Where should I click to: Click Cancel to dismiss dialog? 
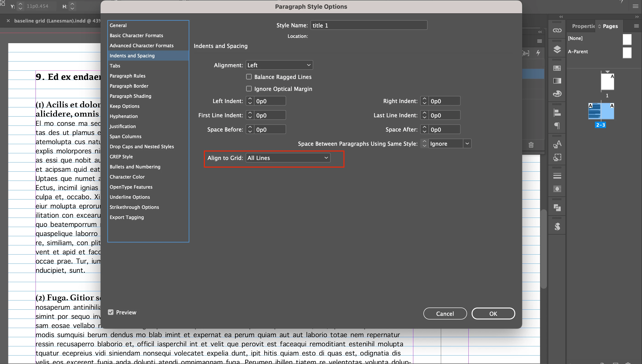click(x=445, y=314)
